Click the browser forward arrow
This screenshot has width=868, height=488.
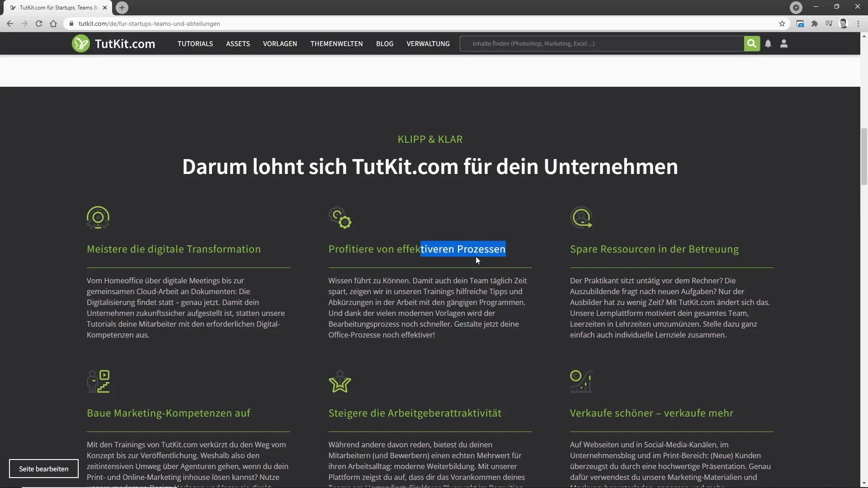click(x=24, y=23)
